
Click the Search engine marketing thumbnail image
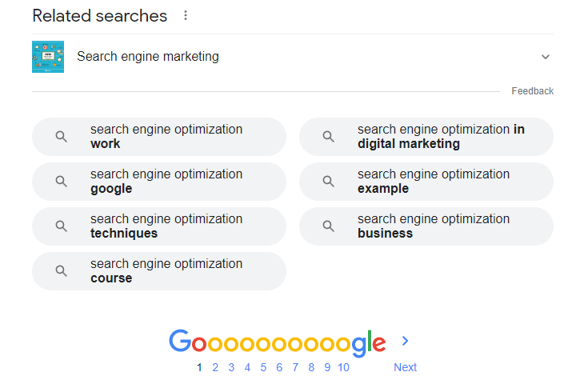click(48, 57)
